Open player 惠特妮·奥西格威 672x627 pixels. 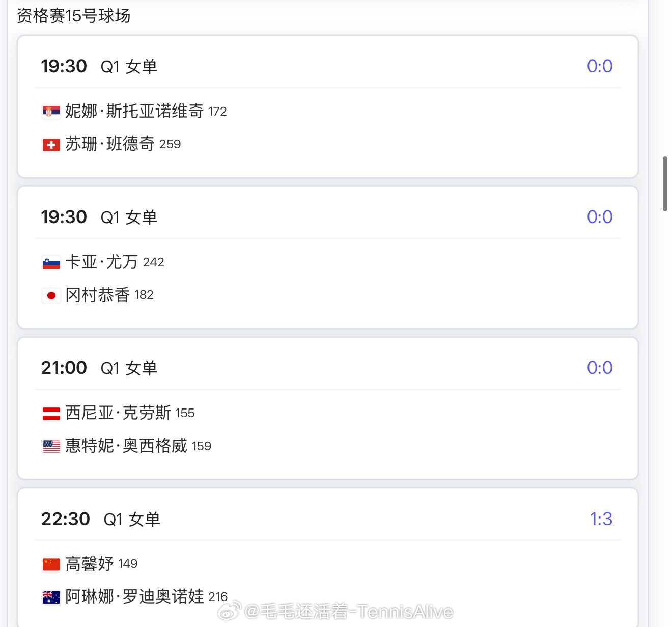(x=126, y=446)
